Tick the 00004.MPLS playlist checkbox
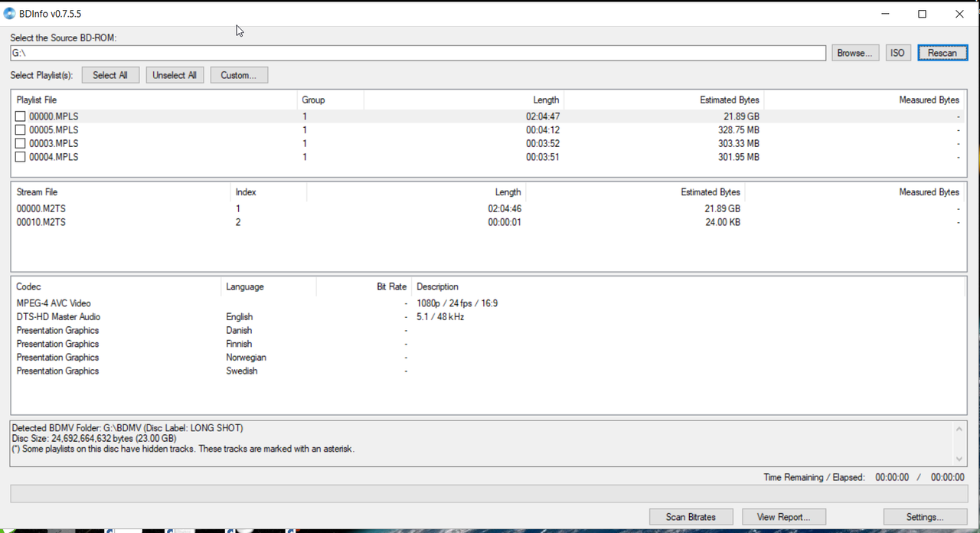Viewport: 980px width, 533px height. [21, 157]
